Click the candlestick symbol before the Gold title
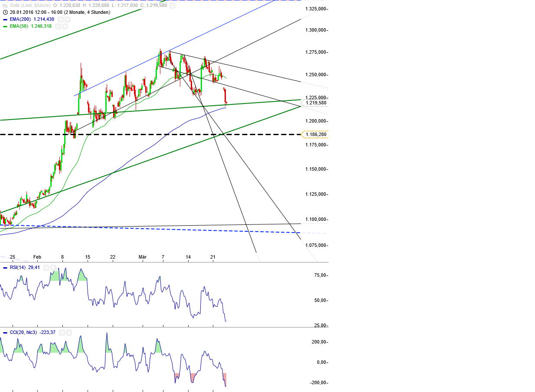This screenshot has height=392, width=535. pos(5,6)
